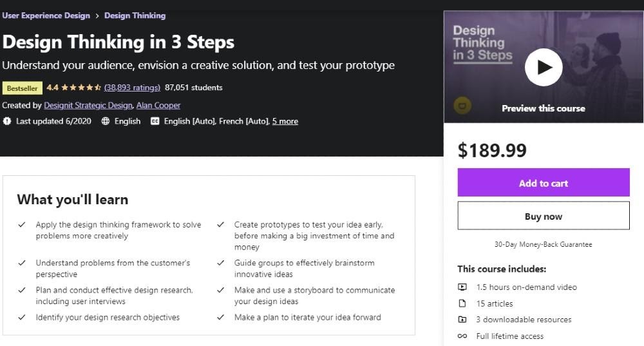This screenshot has height=346, width=644.
Task: Click the on-demand video icon
Action: 462,287
